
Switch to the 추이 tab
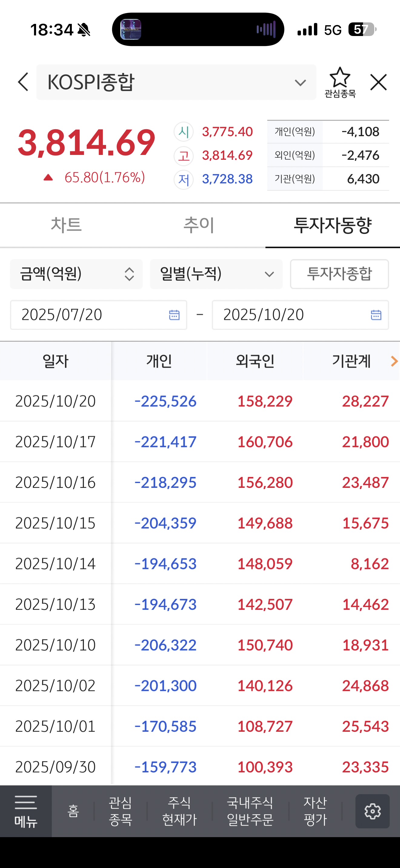[199, 225]
